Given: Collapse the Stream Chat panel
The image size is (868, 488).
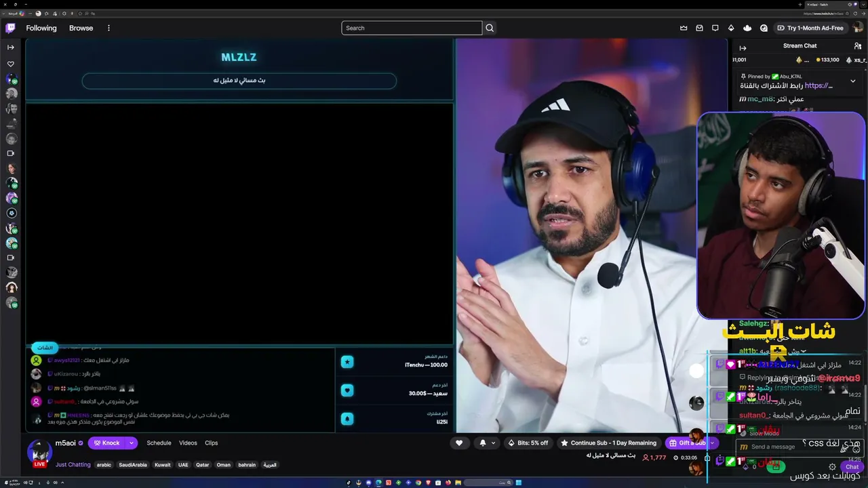Looking at the screenshot, I should pyautogui.click(x=743, y=47).
